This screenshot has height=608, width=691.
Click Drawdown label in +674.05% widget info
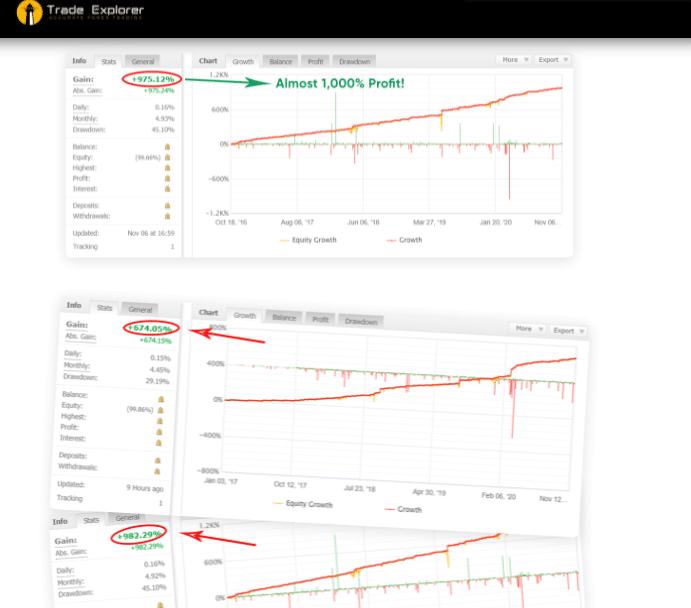tap(80, 377)
